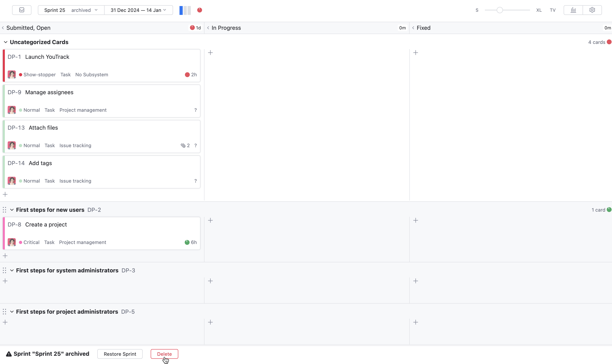Open the Sprint 25 archived dropdown
The height and width of the screenshot is (364, 612).
coord(71,10)
